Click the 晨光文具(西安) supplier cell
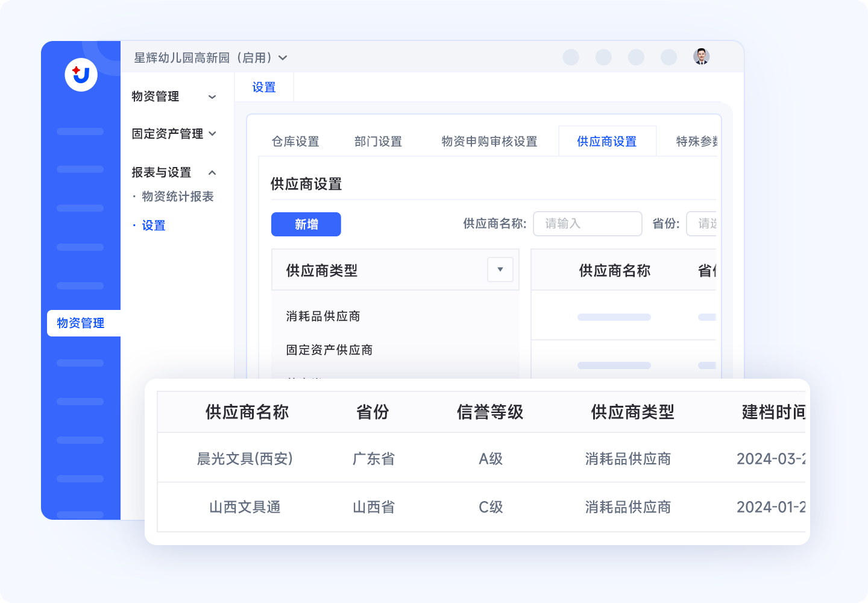This screenshot has height=603, width=868. tap(245, 459)
